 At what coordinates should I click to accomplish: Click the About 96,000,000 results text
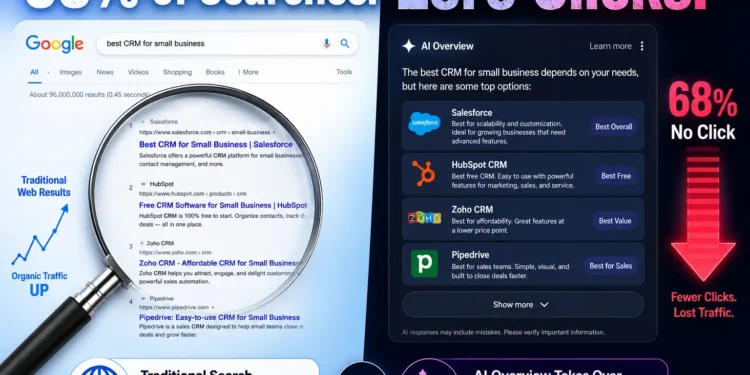coord(89,95)
